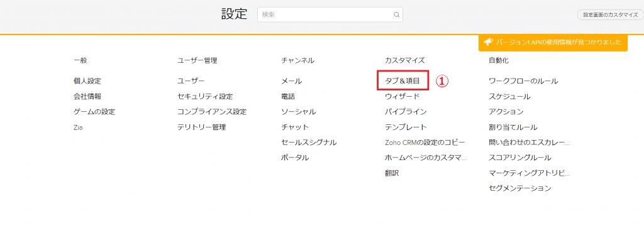Click the チャンネル section heading

(x=297, y=60)
